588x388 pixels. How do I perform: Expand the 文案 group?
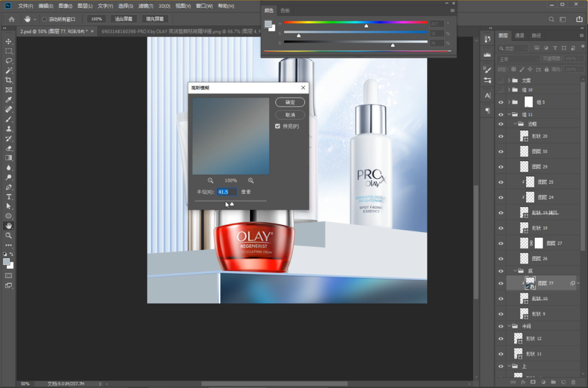509,80
